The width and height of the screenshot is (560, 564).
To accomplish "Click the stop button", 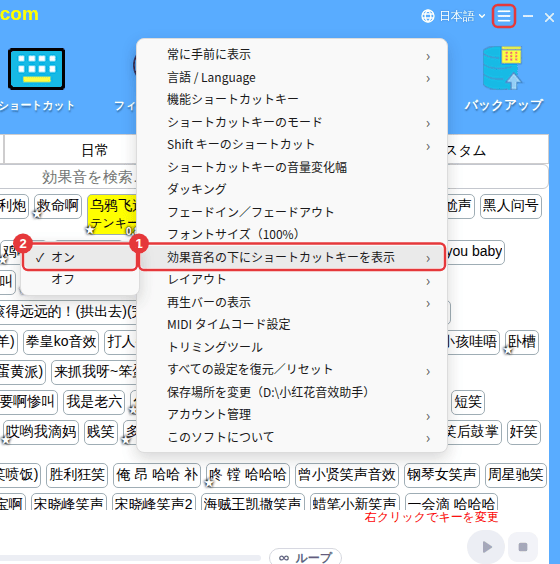I will click(x=523, y=547).
